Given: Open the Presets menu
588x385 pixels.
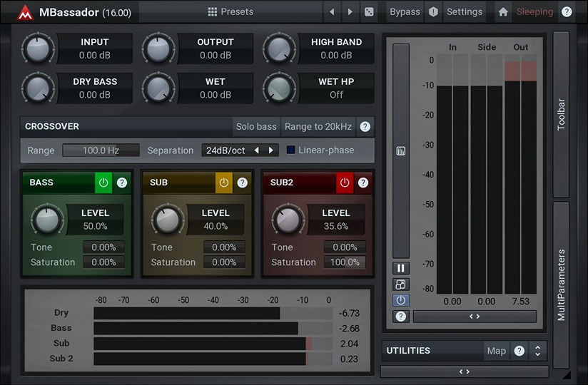Looking at the screenshot, I should [230, 12].
